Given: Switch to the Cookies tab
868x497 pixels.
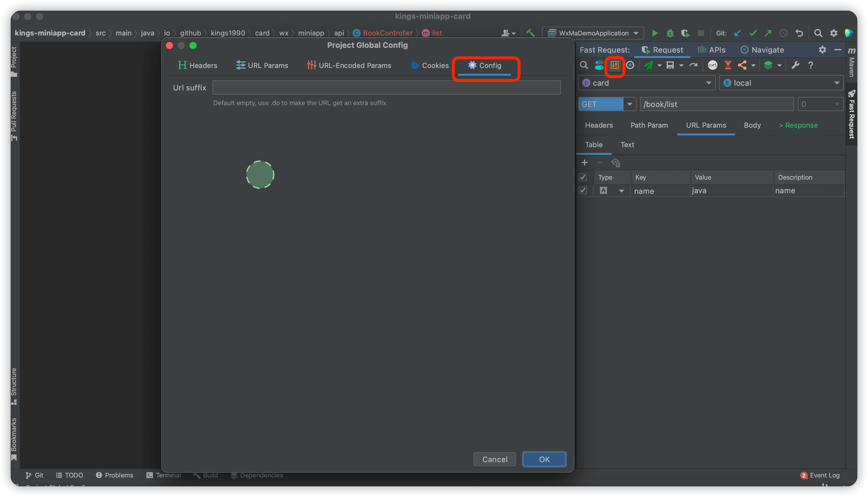Looking at the screenshot, I should coord(430,65).
